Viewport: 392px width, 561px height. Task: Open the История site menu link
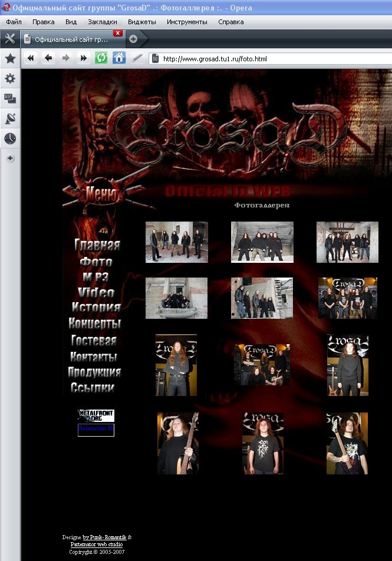coord(96,307)
